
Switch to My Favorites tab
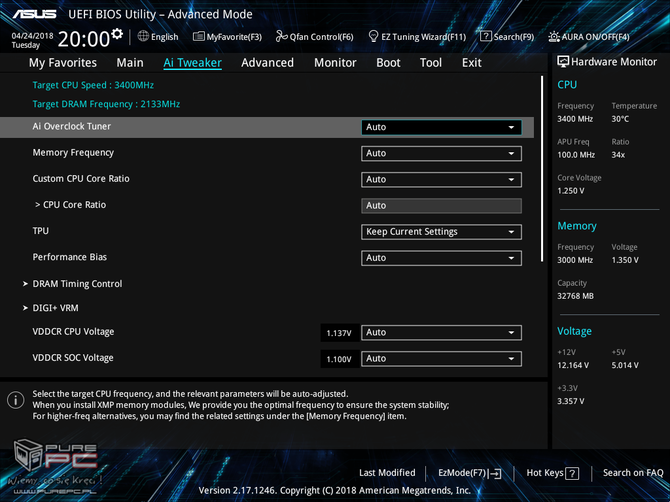[x=63, y=63]
